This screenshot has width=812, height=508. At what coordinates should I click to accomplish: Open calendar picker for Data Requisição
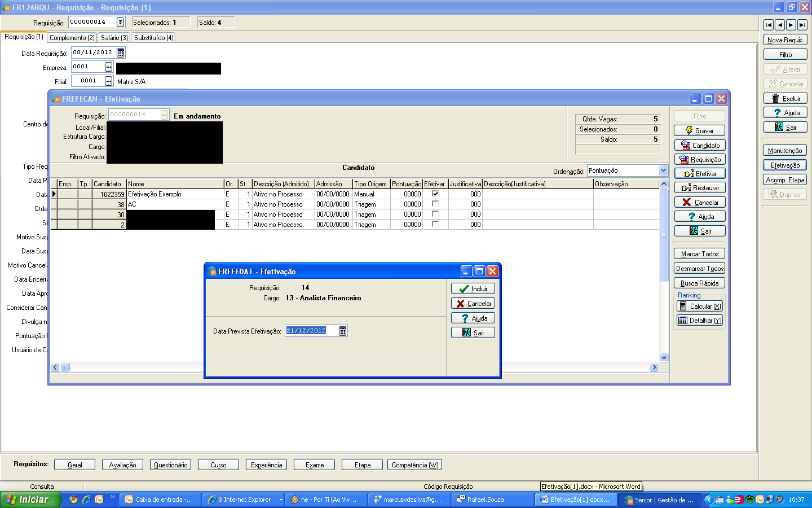(x=120, y=52)
